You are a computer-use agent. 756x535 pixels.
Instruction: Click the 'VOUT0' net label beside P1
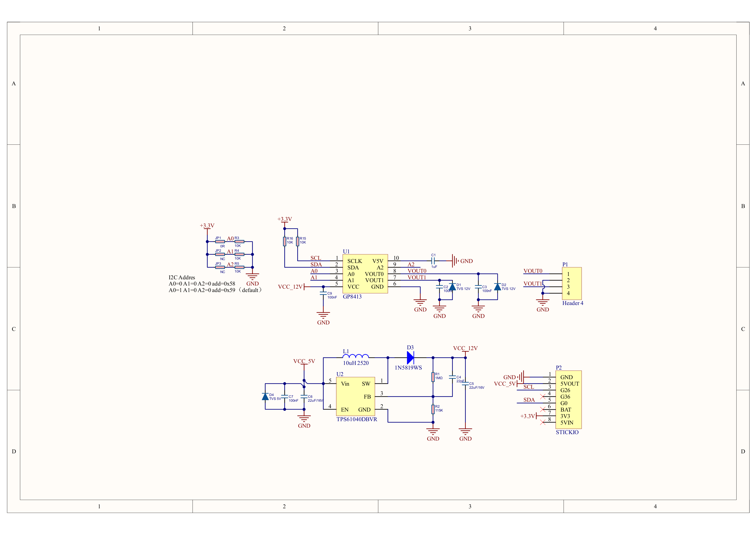click(533, 271)
